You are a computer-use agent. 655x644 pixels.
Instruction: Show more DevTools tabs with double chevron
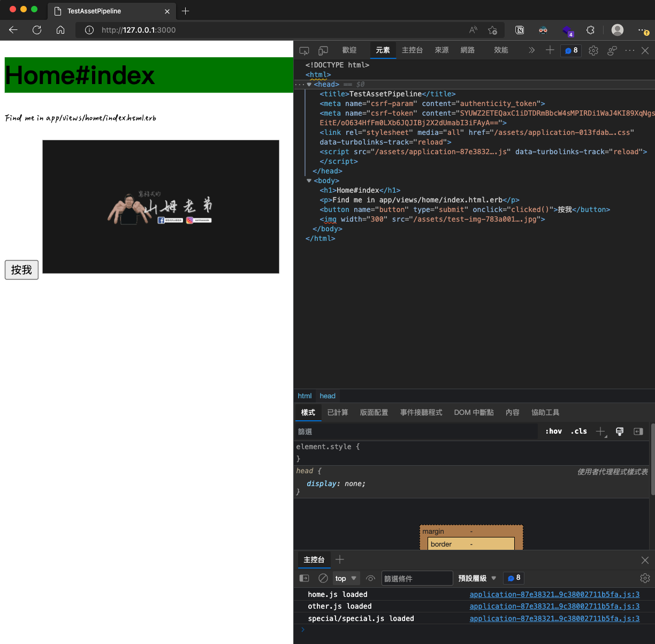tap(531, 50)
